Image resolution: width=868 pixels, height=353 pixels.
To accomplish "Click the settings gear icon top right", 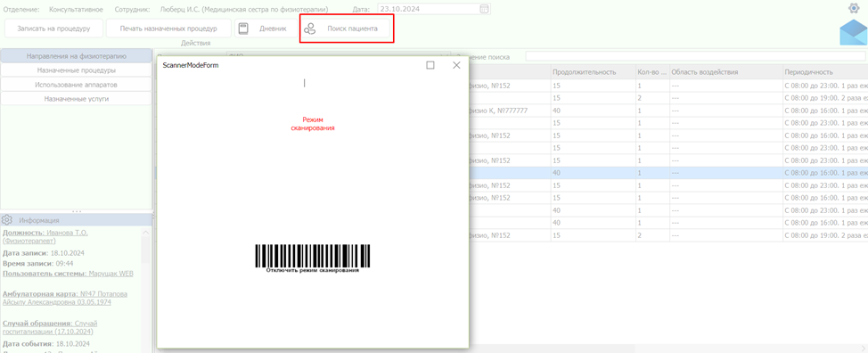I will [x=853, y=8].
